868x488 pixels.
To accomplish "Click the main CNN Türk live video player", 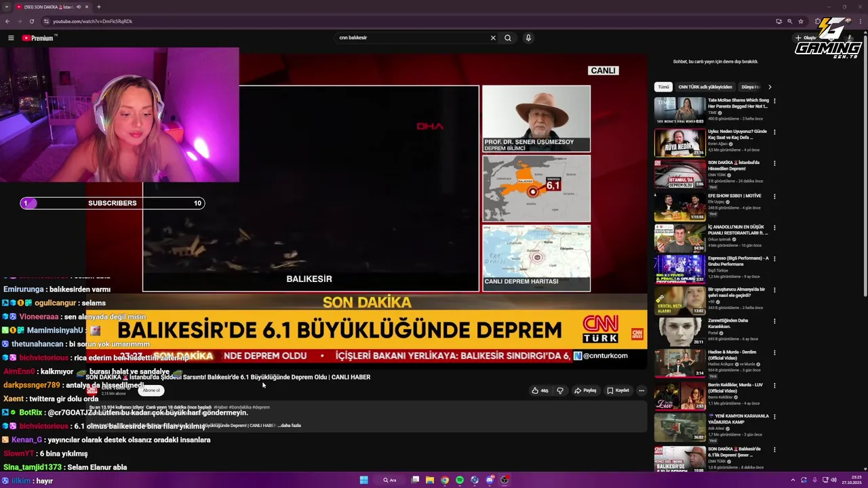I will coord(368,210).
